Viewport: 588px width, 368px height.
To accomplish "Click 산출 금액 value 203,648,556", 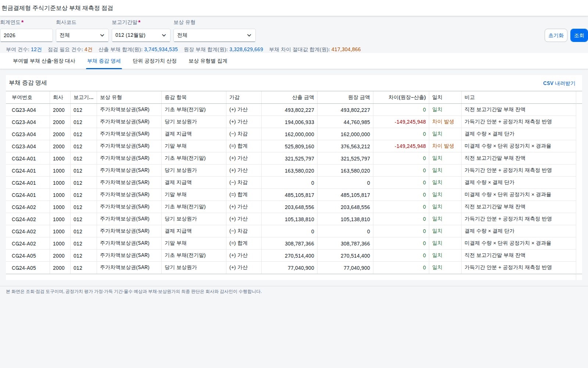I will [x=299, y=207].
